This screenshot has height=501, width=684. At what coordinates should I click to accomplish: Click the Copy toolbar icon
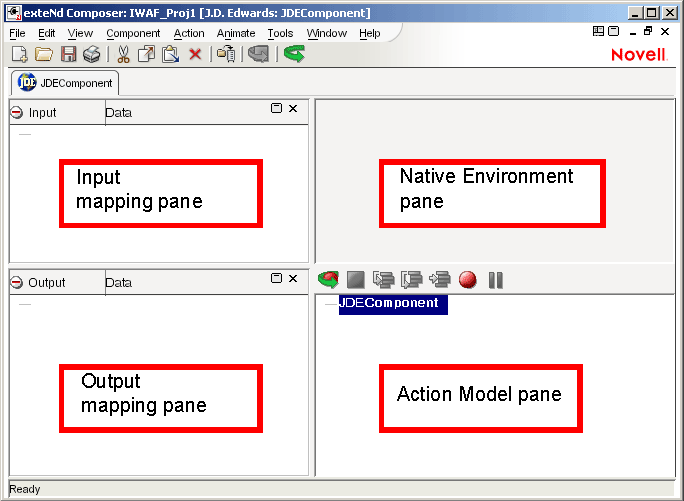click(146, 54)
